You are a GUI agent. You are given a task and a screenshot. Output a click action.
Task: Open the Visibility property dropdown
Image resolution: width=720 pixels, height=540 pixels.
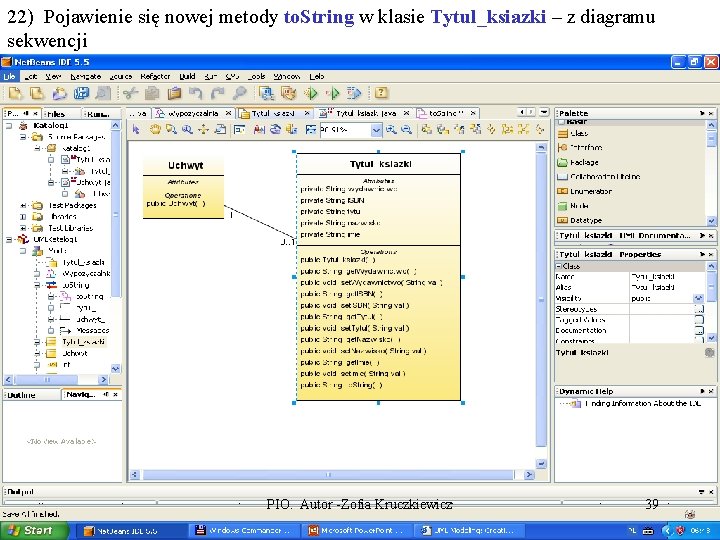pyautogui.click(x=698, y=298)
